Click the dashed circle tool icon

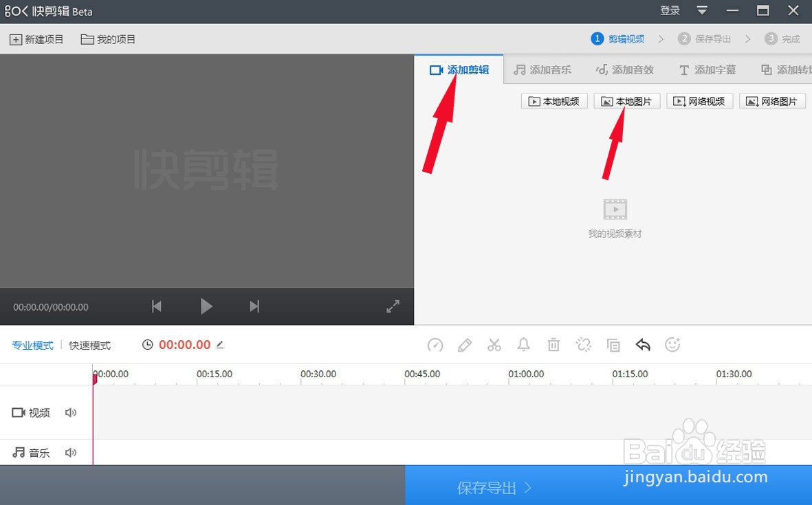pos(584,345)
